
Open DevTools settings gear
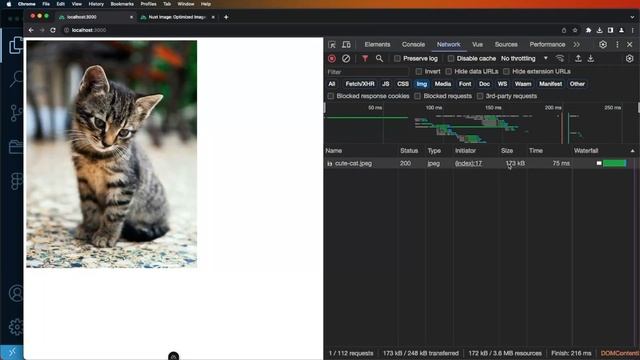click(x=603, y=44)
